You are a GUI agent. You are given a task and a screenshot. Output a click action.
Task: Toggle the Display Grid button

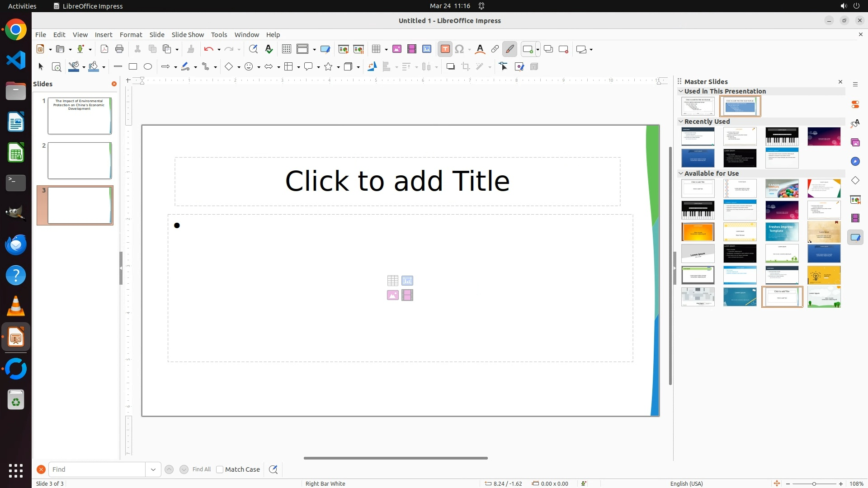287,49
